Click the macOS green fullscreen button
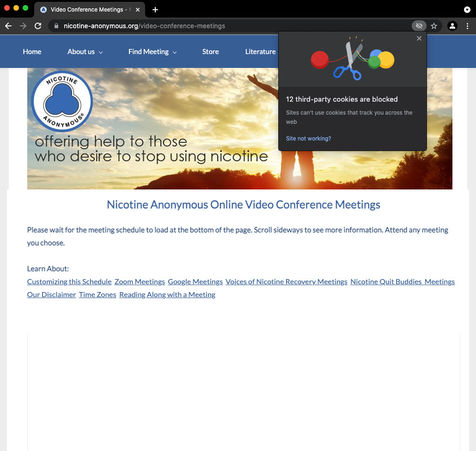The height and width of the screenshot is (451, 476). (x=25, y=8)
